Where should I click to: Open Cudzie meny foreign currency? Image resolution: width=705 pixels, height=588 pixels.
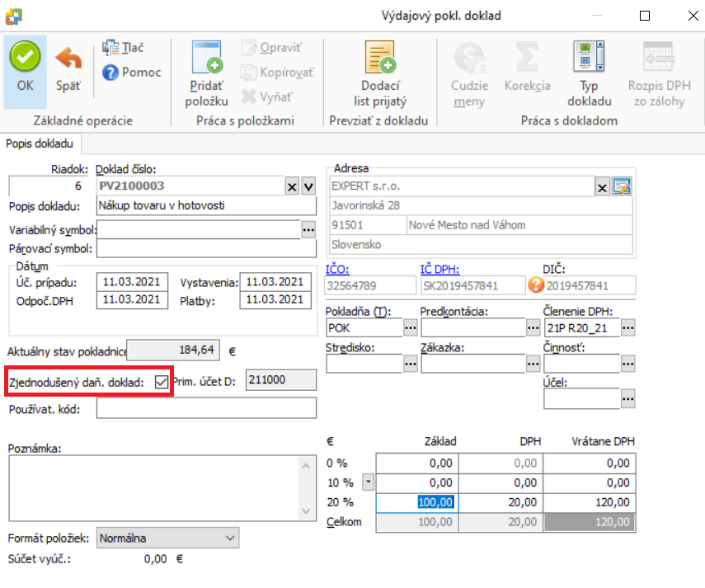pos(469,73)
